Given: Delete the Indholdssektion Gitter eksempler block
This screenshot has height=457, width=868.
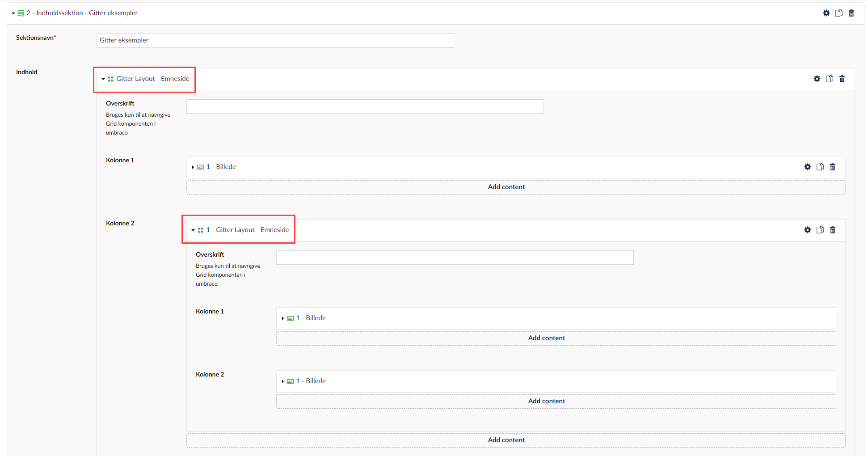Looking at the screenshot, I should click(851, 13).
